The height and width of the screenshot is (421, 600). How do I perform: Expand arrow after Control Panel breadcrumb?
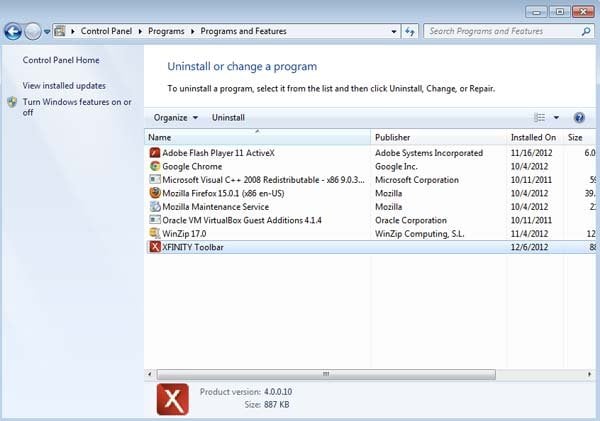[140, 31]
